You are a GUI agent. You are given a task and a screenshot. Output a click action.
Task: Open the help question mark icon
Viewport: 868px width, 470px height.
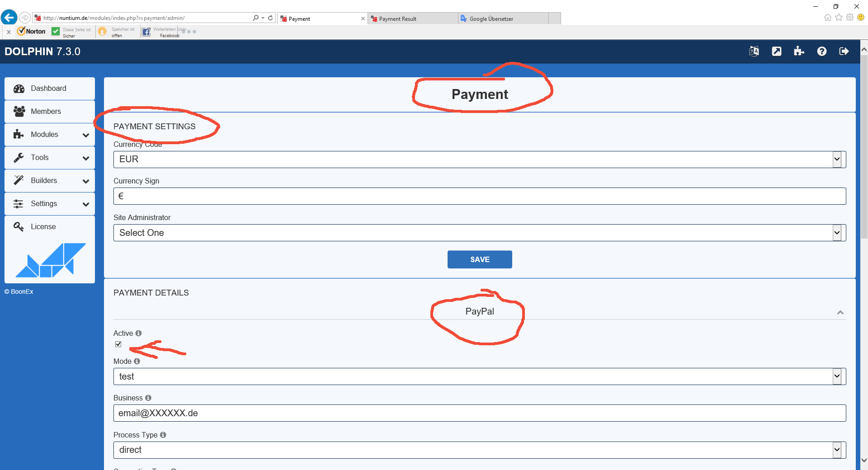point(821,52)
